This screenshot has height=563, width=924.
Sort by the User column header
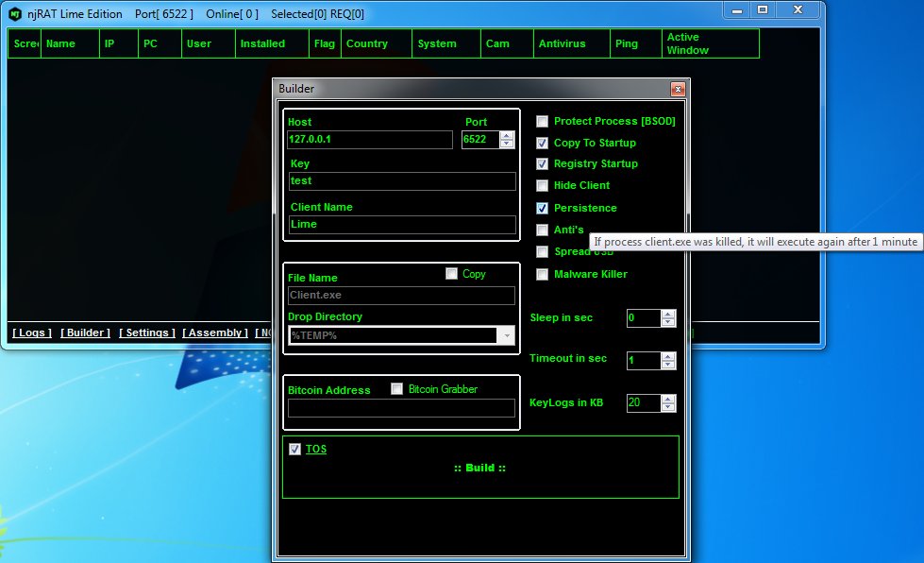coord(208,43)
